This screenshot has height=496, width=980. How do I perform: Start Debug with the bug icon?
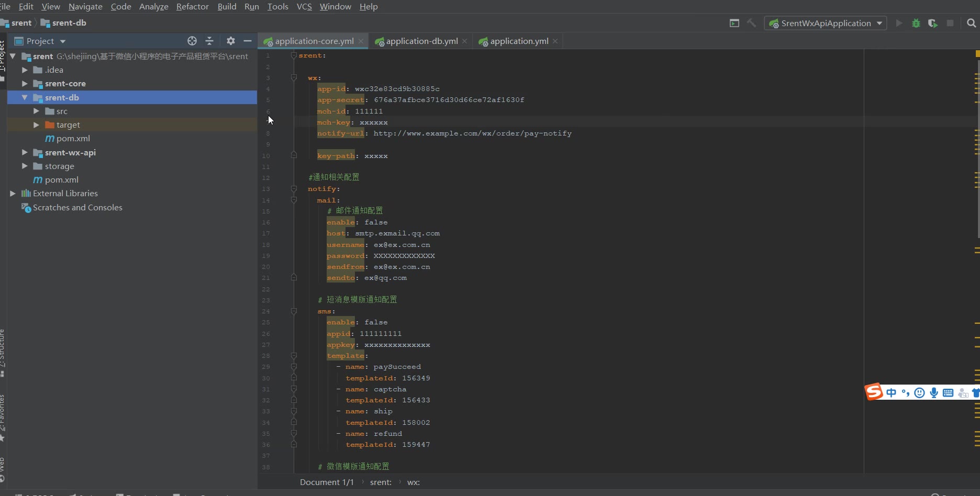click(x=916, y=23)
